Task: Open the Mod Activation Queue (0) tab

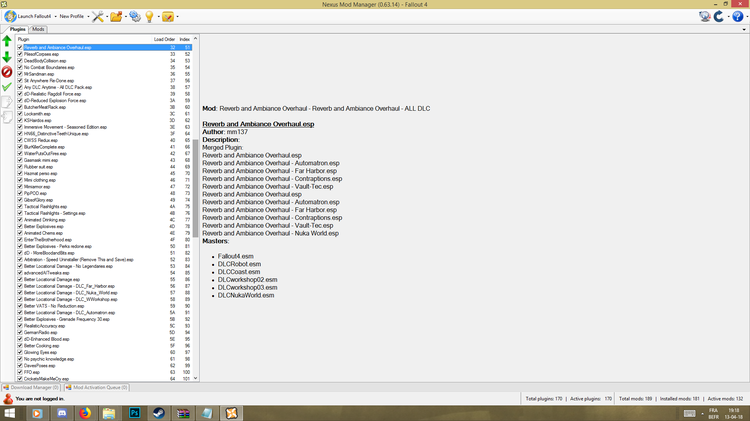Action: click(x=97, y=388)
